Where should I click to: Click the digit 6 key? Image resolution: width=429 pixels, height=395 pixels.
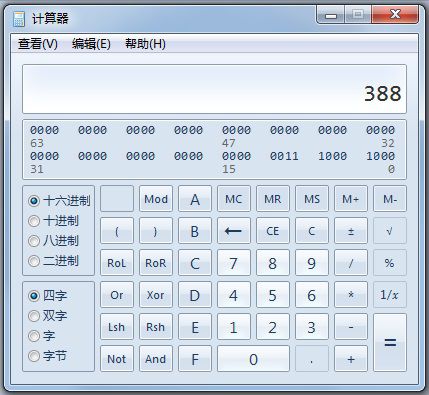(312, 295)
